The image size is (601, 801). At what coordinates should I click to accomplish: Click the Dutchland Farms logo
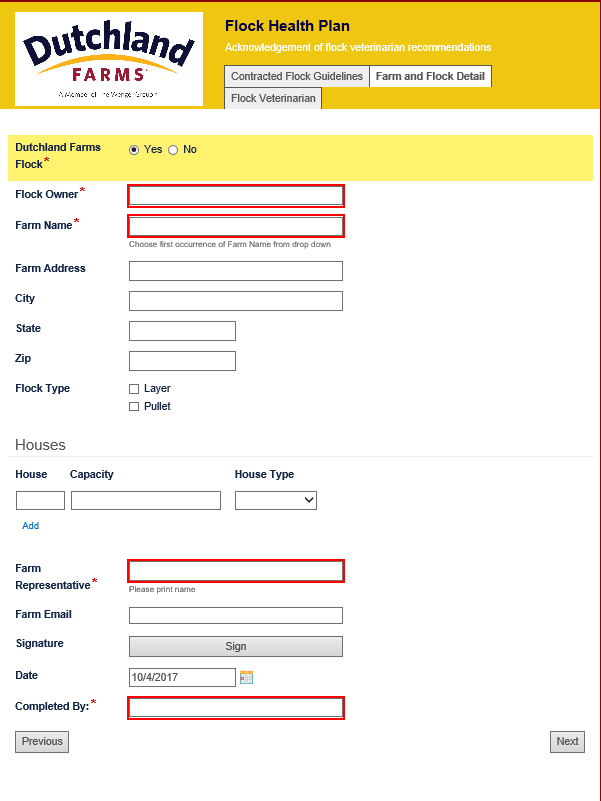point(109,59)
